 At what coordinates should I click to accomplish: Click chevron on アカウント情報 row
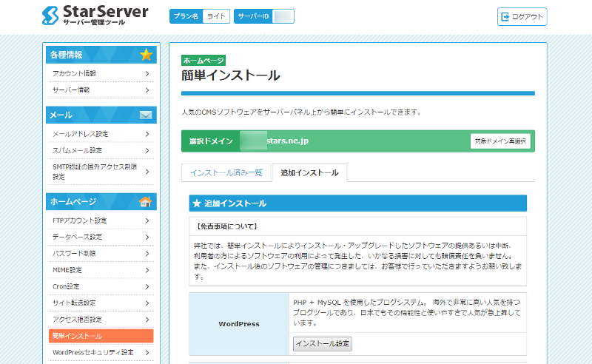click(x=147, y=74)
